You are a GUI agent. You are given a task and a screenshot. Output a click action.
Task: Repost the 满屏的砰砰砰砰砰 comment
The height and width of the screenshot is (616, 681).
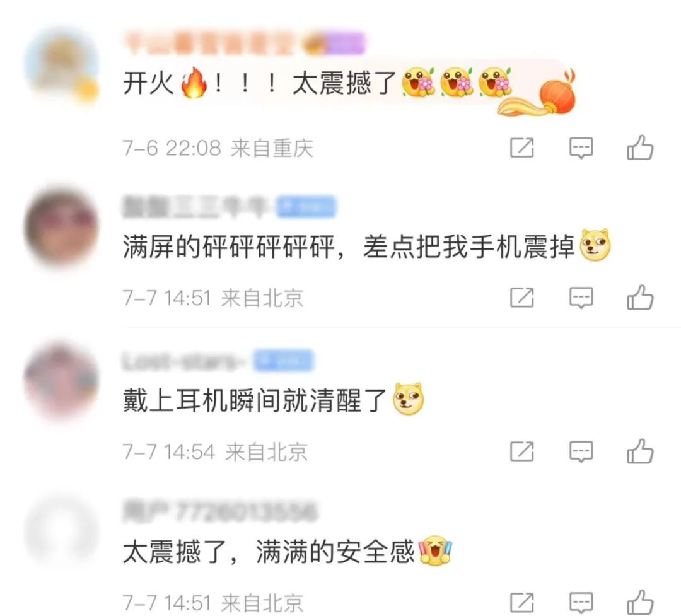click(x=521, y=298)
